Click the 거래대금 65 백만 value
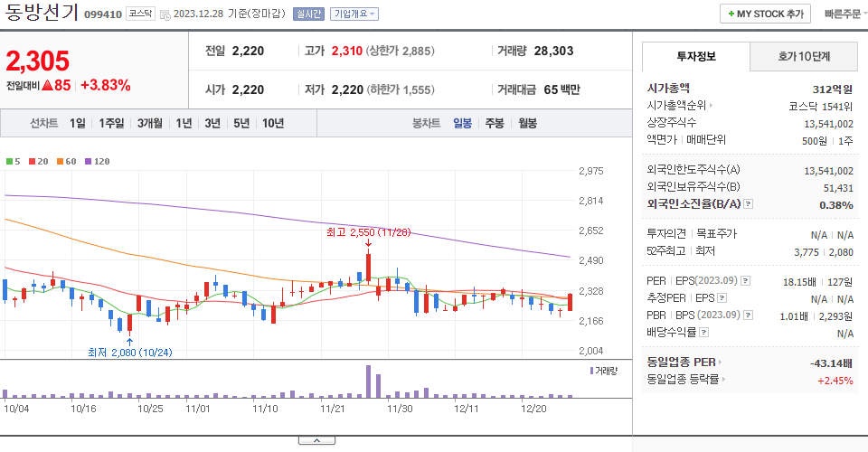The width and height of the screenshot is (868, 452). pos(561,89)
